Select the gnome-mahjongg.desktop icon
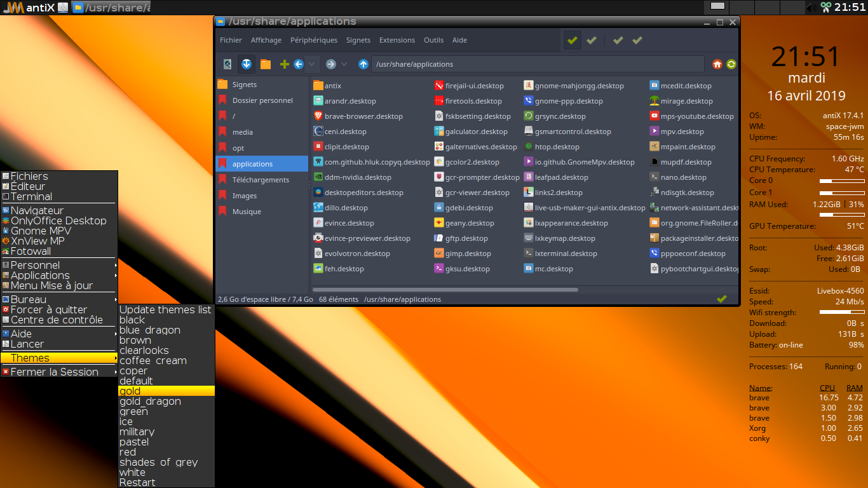This screenshot has width=868, height=488. click(529, 86)
